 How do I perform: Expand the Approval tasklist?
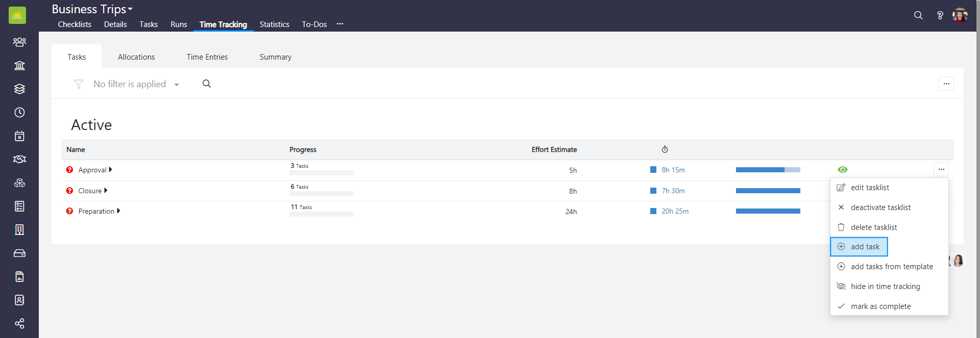111,170
